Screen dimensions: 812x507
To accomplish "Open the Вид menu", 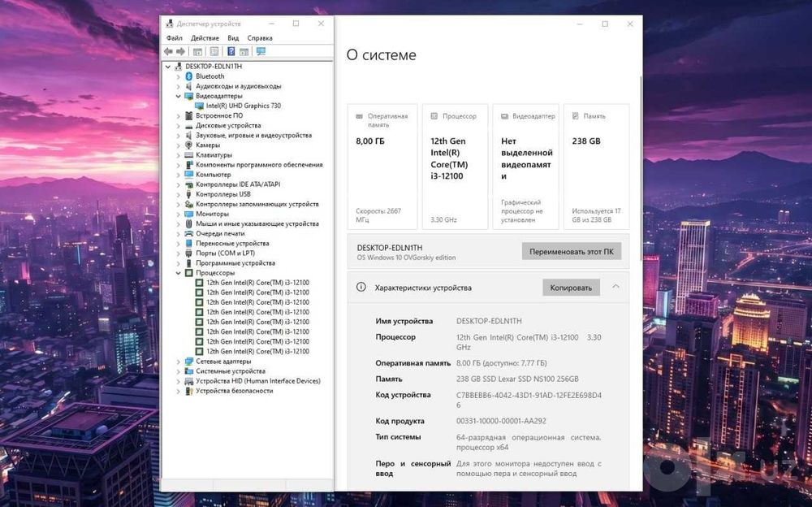I will (x=233, y=38).
